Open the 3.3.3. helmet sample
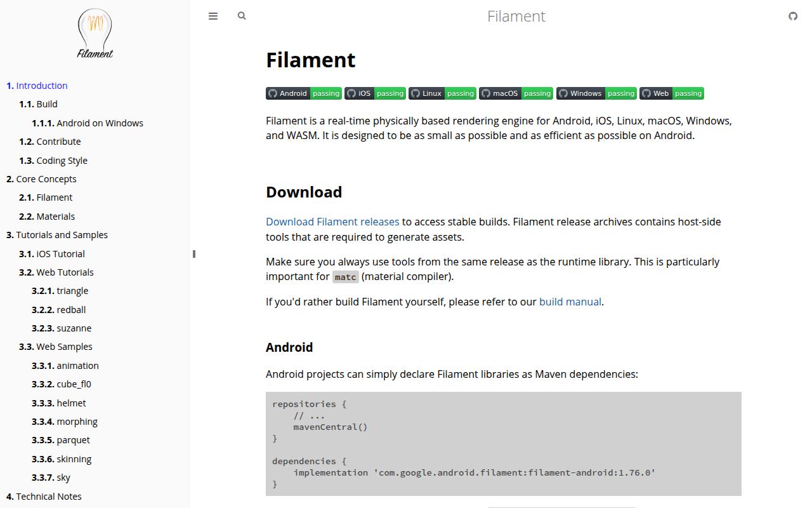The height and width of the screenshot is (508, 812). click(x=59, y=403)
